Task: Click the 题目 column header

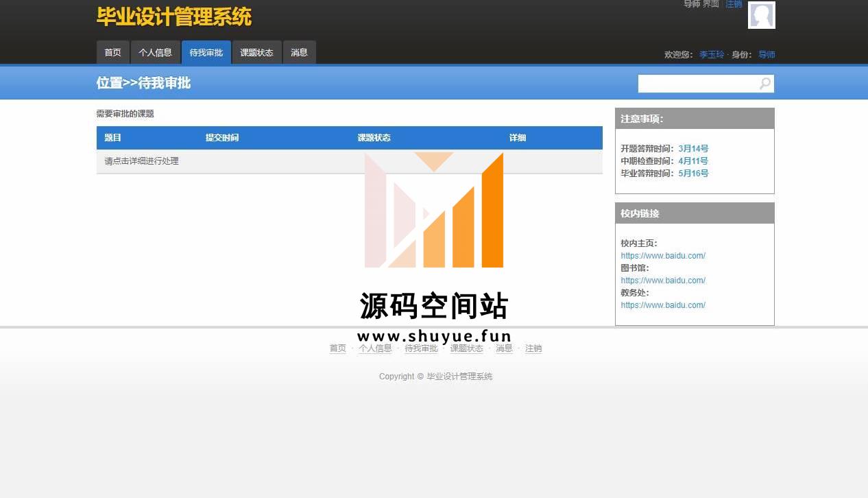Action: [112, 138]
